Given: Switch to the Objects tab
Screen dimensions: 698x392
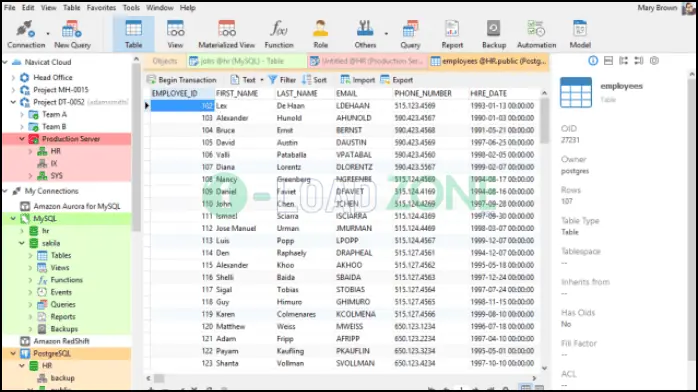Looking at the screenshot, I should point(164,61).
